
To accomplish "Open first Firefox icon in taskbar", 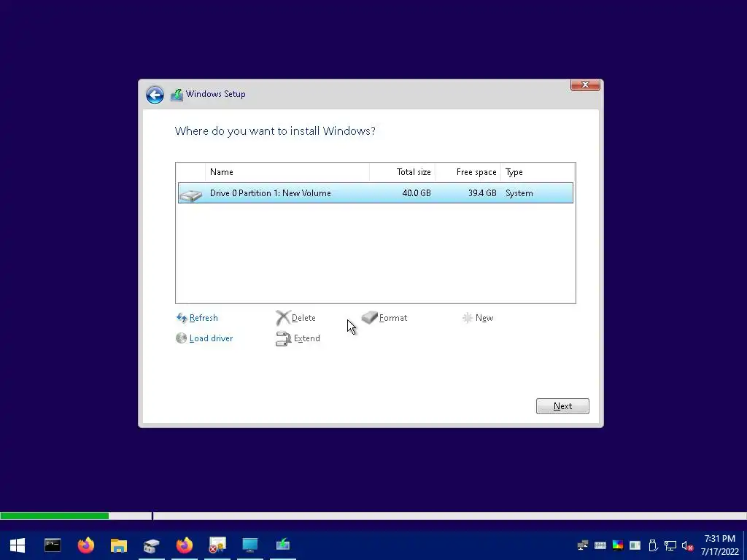I will 86,545.
